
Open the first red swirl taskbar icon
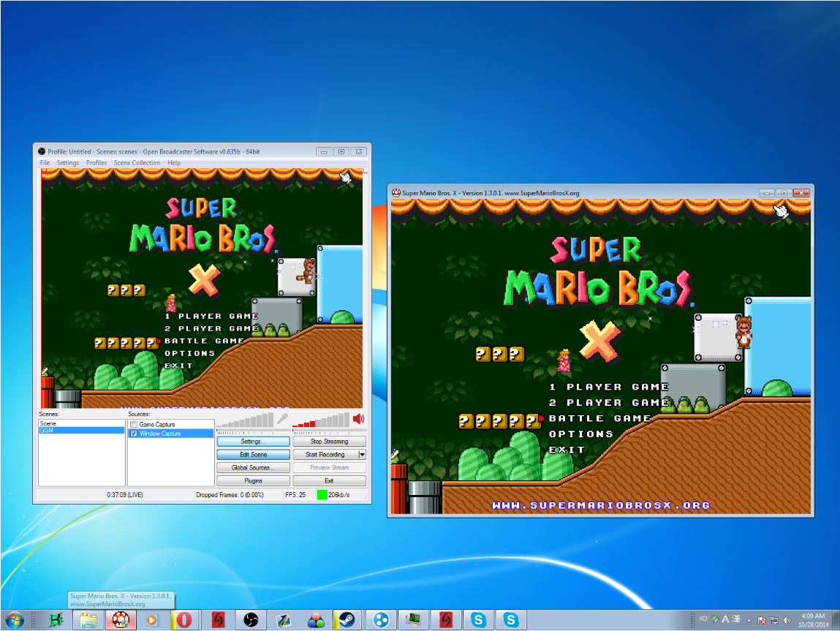coord(218,620)
